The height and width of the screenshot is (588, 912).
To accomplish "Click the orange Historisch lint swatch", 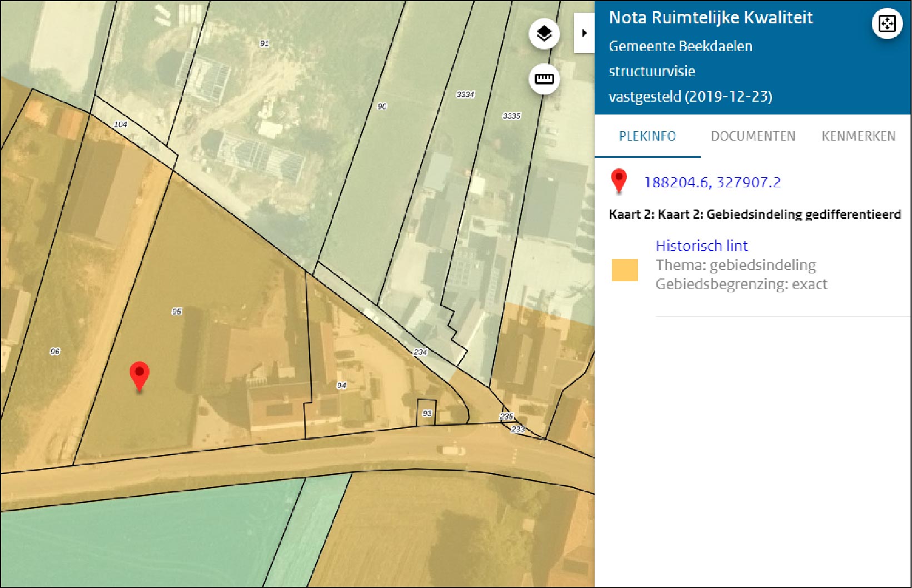I will [x=625, y=270].
